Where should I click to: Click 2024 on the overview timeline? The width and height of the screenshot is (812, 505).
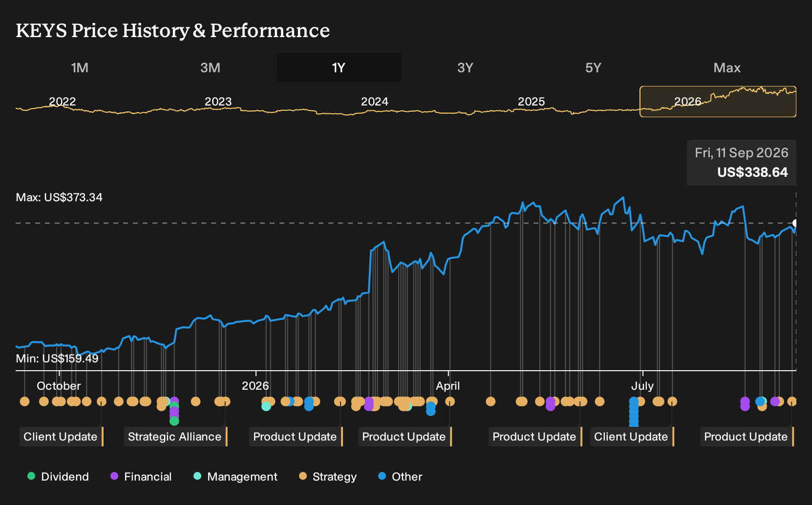(375, 102)
